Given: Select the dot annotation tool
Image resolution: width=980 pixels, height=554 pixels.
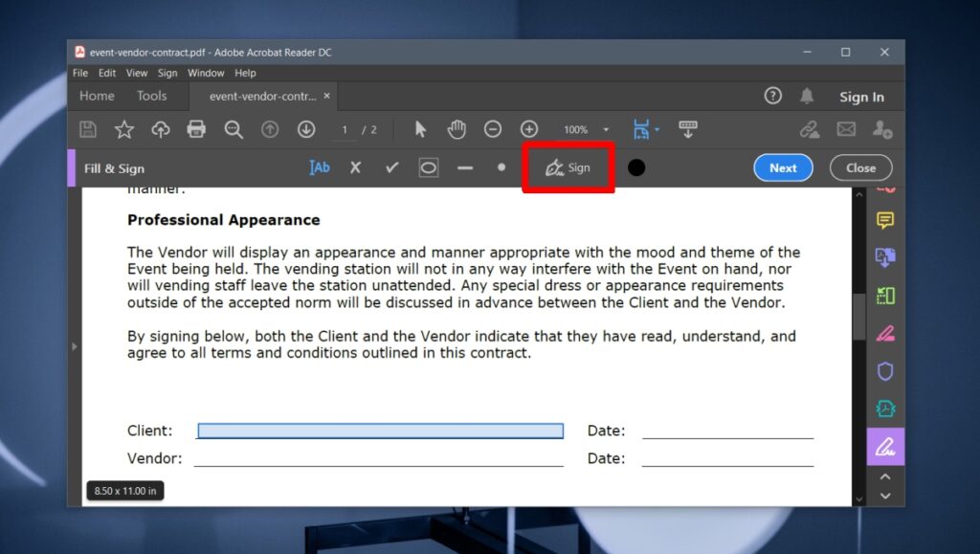Looking at the screenshot, I should point(501,167).
